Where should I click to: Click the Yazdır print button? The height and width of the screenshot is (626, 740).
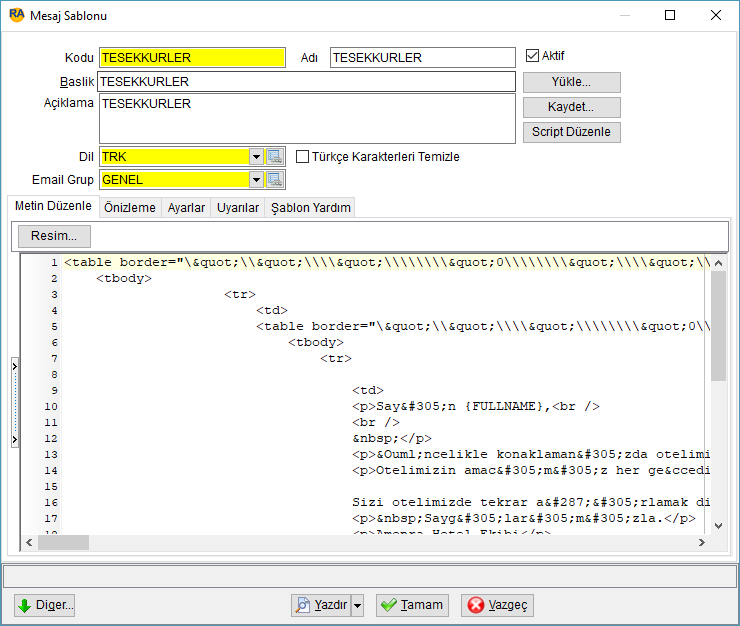coord(321,605)
